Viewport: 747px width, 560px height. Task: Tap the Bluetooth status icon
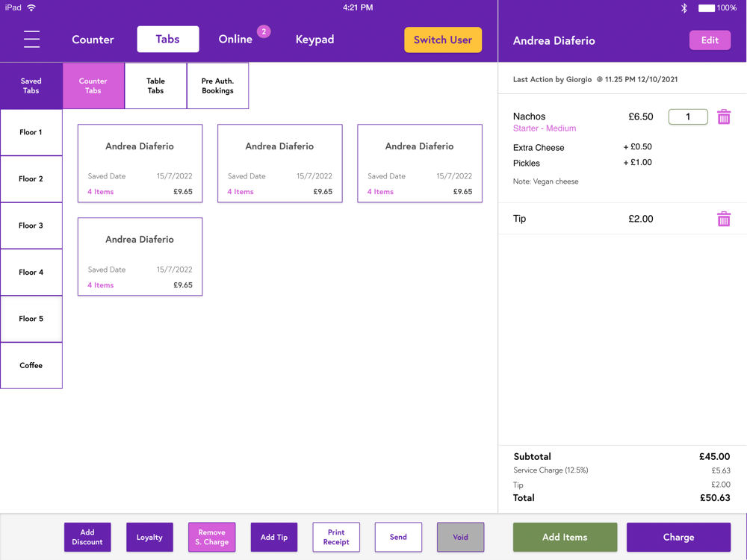[x=684, y=7]
